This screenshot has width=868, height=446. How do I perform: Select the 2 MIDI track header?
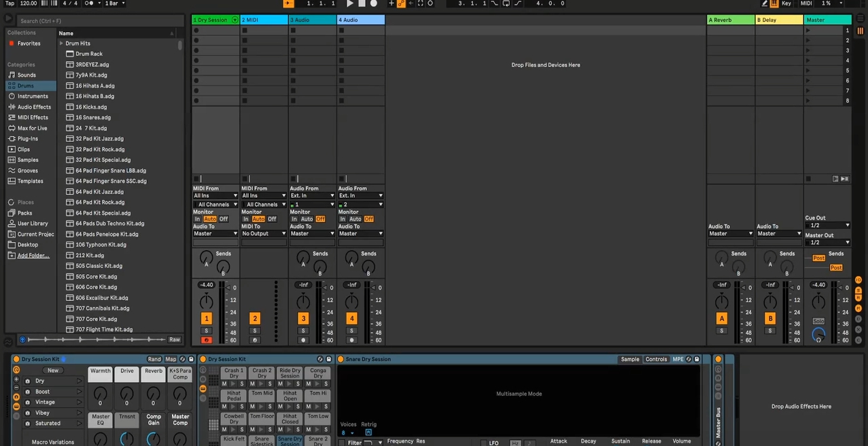pyautogui.click(x=264, y=20)
